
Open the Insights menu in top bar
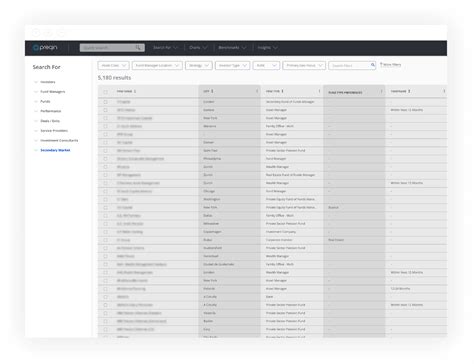point(267,48)
